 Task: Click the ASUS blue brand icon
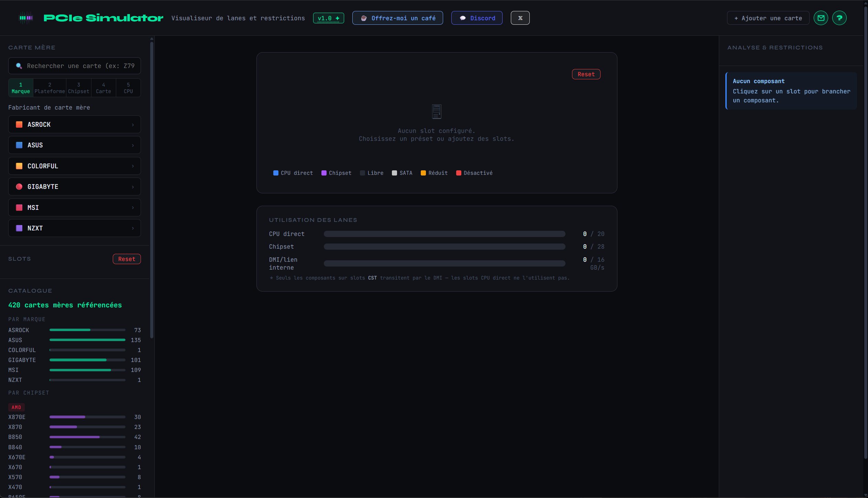point(19,145)
